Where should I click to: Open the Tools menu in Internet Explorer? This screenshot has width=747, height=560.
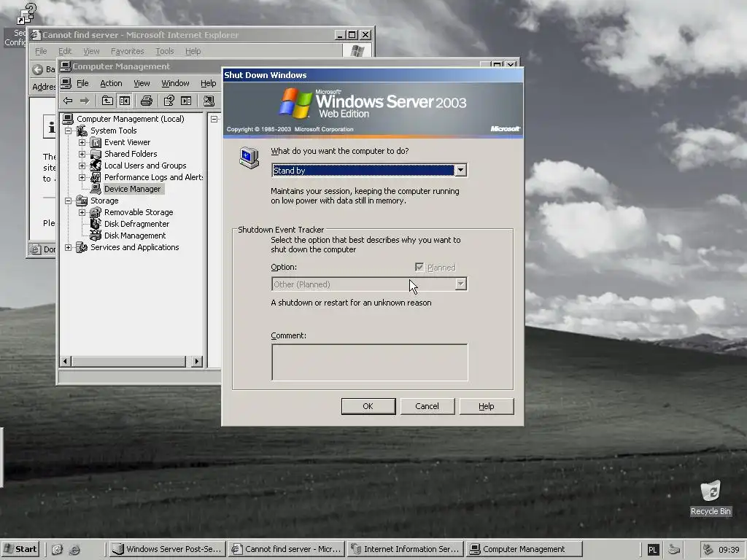pyautogui.click(x=165, y=51)
